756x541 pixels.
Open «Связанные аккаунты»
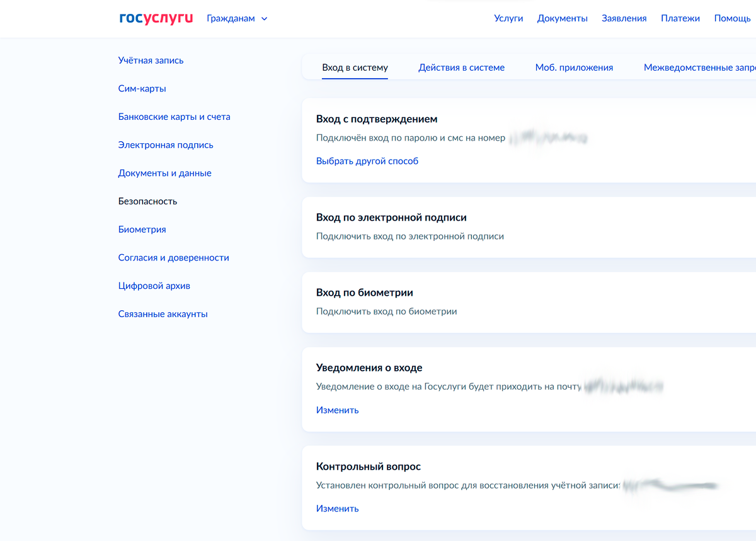point(163,313)
